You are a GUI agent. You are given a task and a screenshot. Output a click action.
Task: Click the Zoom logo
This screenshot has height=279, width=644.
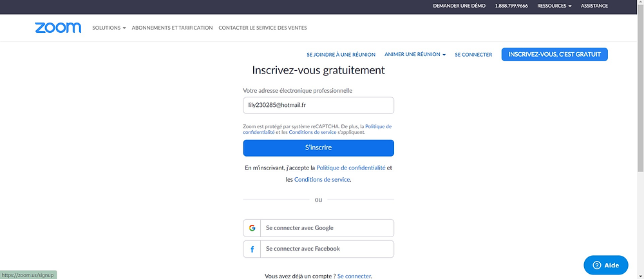59,28
